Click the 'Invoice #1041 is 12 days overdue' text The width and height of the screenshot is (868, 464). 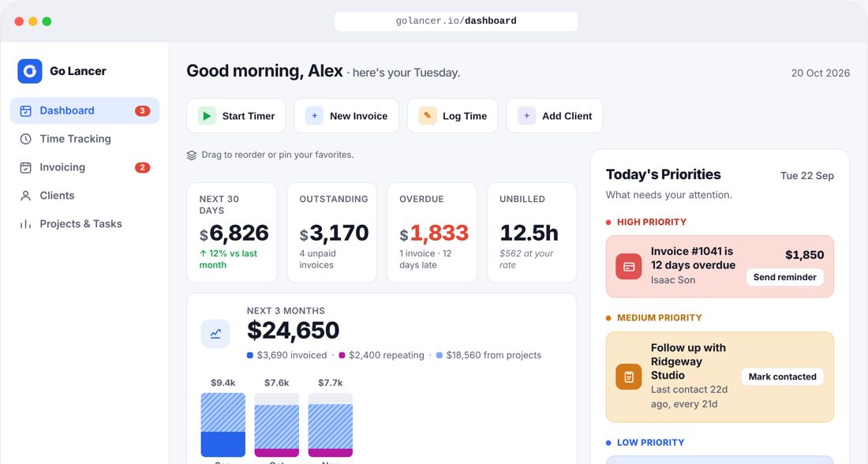click(693, 258)
